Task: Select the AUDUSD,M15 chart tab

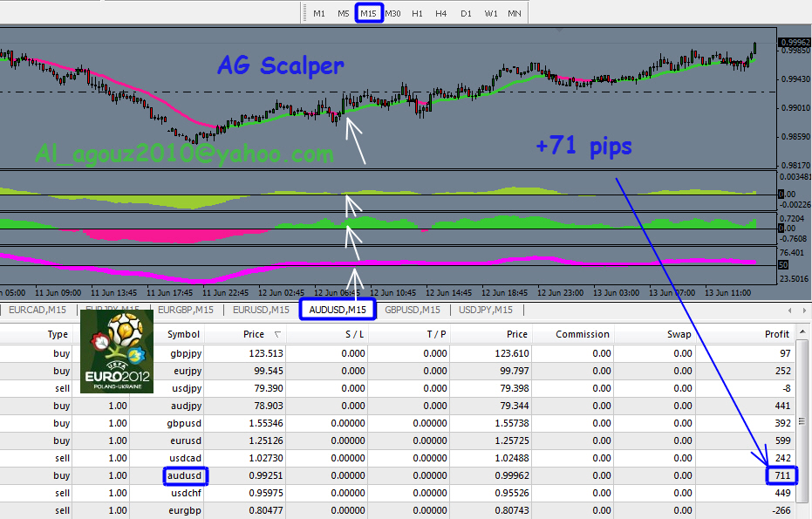Action: [338, 310]
